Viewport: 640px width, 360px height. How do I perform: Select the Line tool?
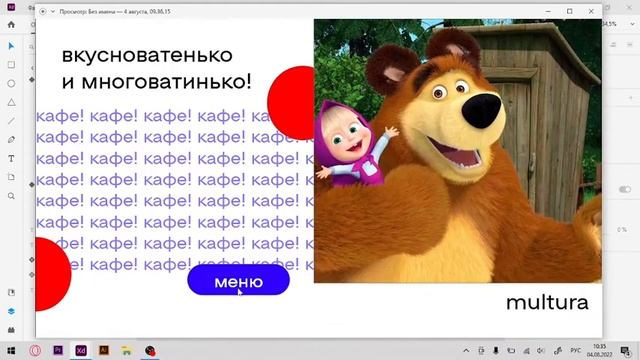click(x=11, y=121)
